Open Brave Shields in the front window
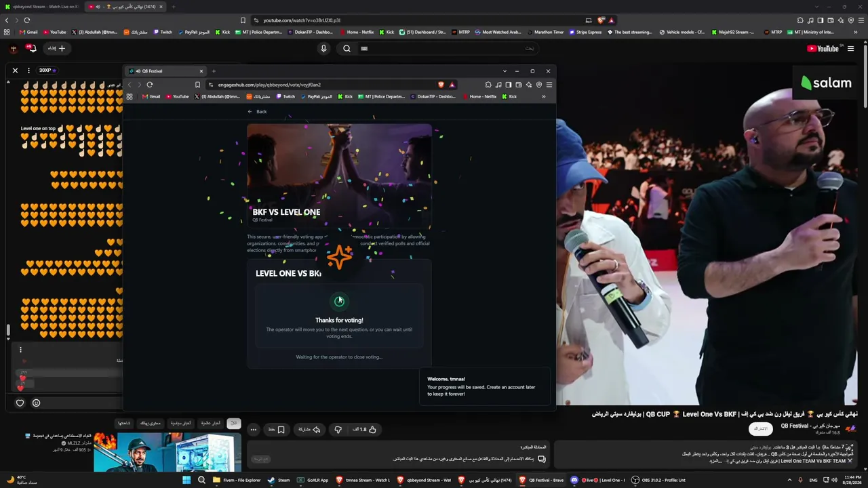The height and width of the screenshot is (488, 868). (441, 85)
